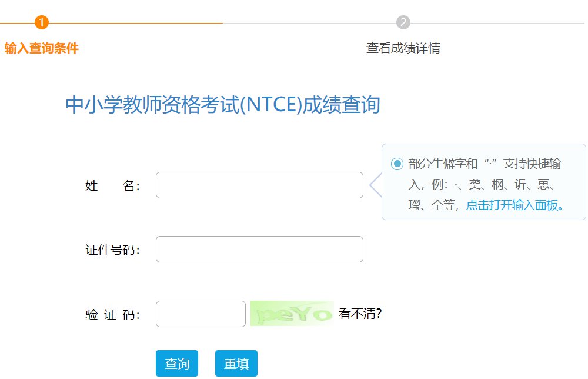Click the 姓名 field label
Image resolution: width=588 pixels, height=379 pixels.
(x=113, y=186)
